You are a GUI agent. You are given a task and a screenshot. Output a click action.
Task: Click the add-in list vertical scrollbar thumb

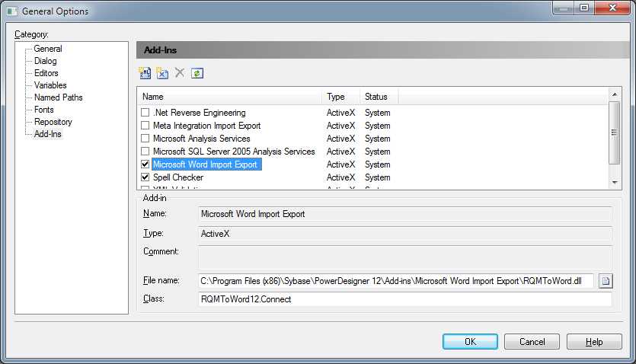[x=615, y=133]
